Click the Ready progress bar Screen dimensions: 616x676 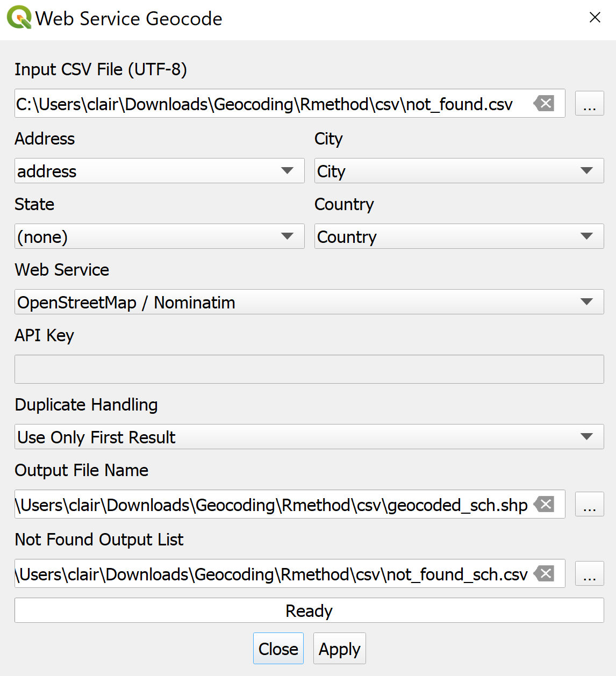point(309,610)
